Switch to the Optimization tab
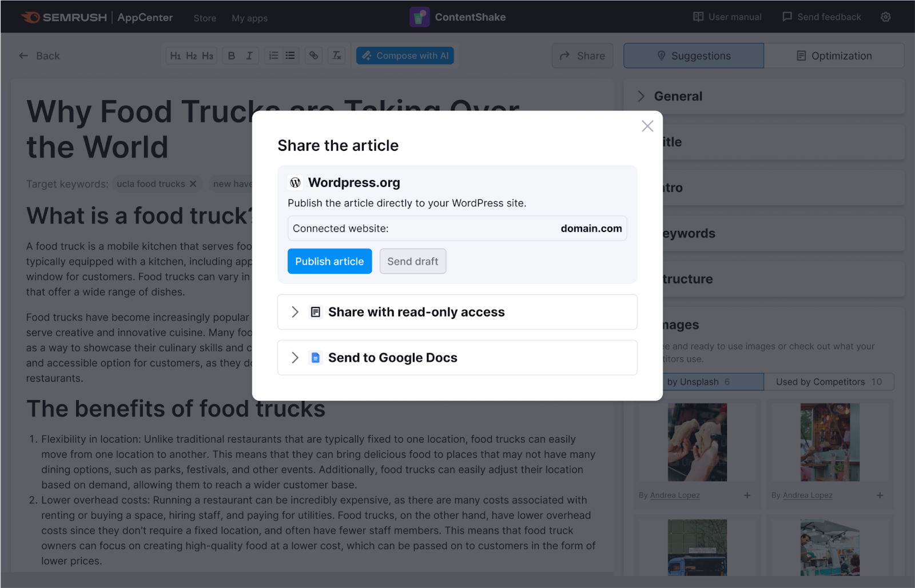 (x=834, y=56)
